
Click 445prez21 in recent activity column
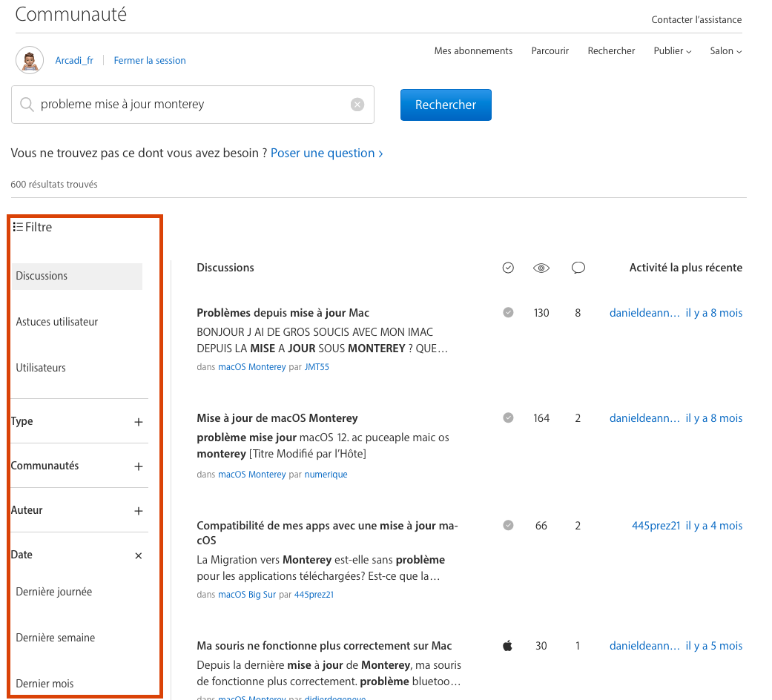tap(656, 526)
